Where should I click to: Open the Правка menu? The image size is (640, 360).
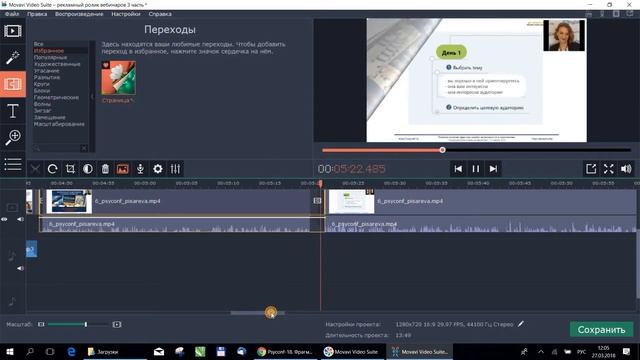pyautogui.click(x=37, y=14)
